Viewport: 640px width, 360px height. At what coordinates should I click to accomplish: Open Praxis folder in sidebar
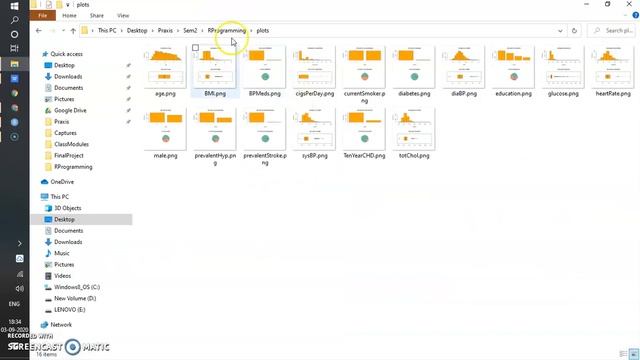point(61,122)
